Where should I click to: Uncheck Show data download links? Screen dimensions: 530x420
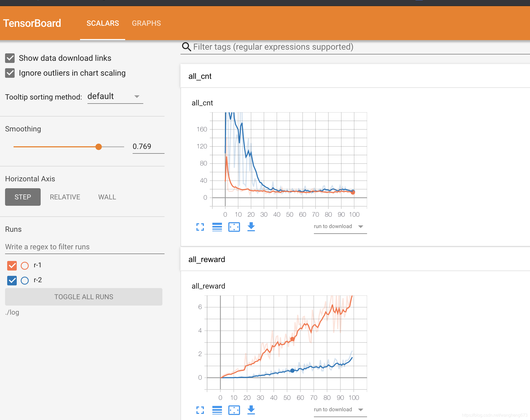[10, 58]
